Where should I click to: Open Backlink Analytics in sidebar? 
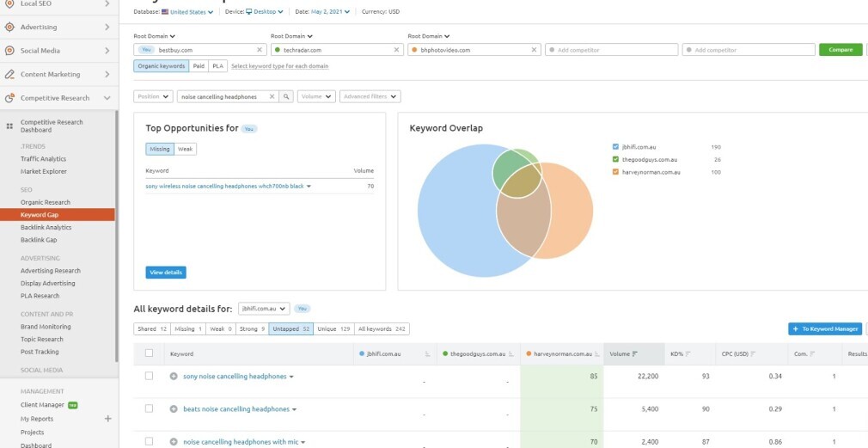pyautogui.click(x=46, y=228)
